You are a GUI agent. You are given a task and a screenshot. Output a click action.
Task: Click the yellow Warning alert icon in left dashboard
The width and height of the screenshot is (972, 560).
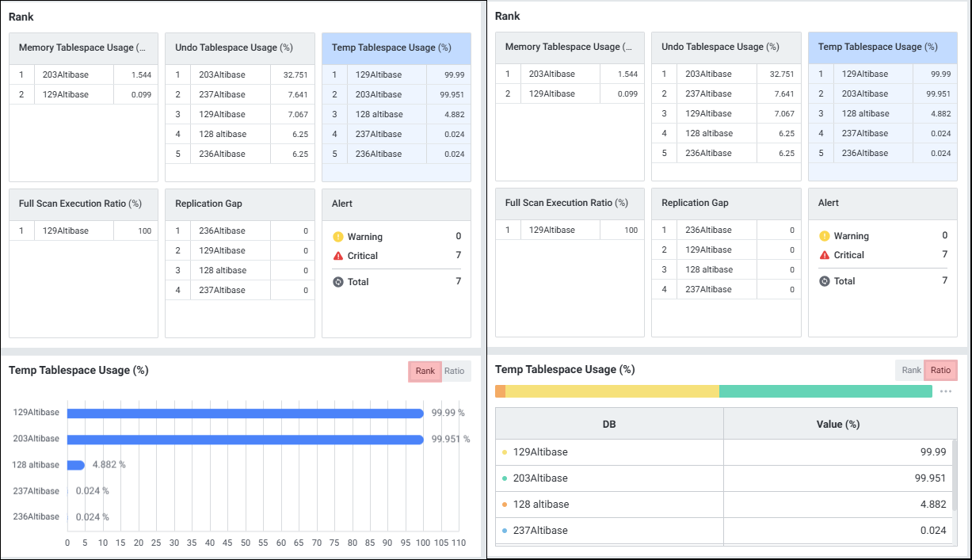coord(338,237)
